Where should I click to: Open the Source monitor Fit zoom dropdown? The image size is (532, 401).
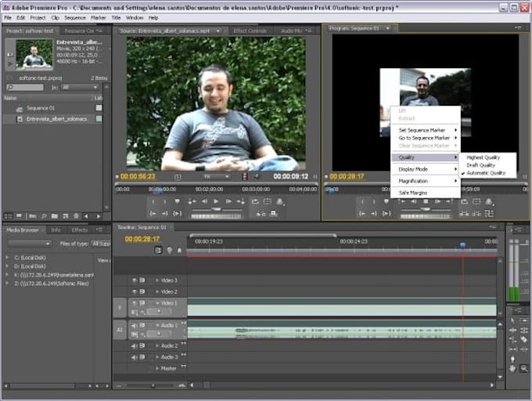click(217, 176)
